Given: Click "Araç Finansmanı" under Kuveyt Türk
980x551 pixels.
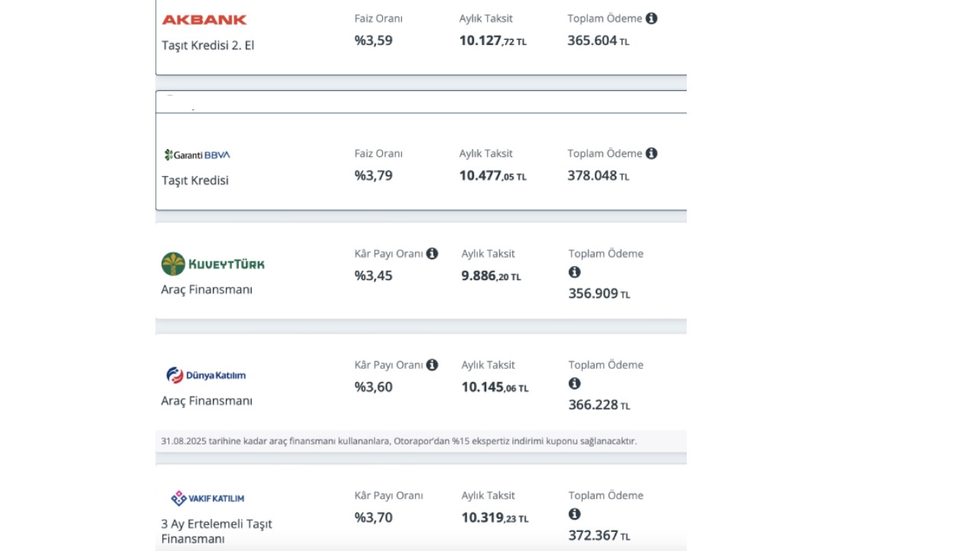Looking at the screenshot, I should point(207,289).
